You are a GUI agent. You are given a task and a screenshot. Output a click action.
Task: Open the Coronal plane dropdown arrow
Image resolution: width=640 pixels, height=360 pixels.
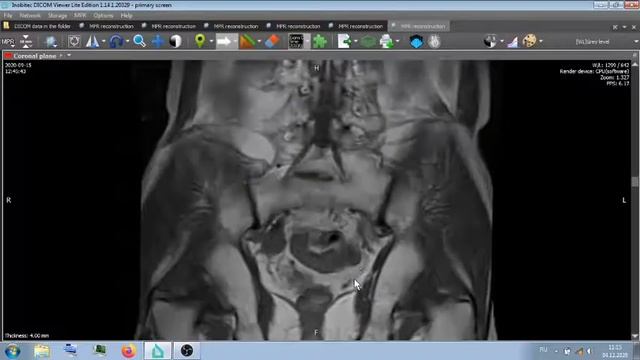69,56
